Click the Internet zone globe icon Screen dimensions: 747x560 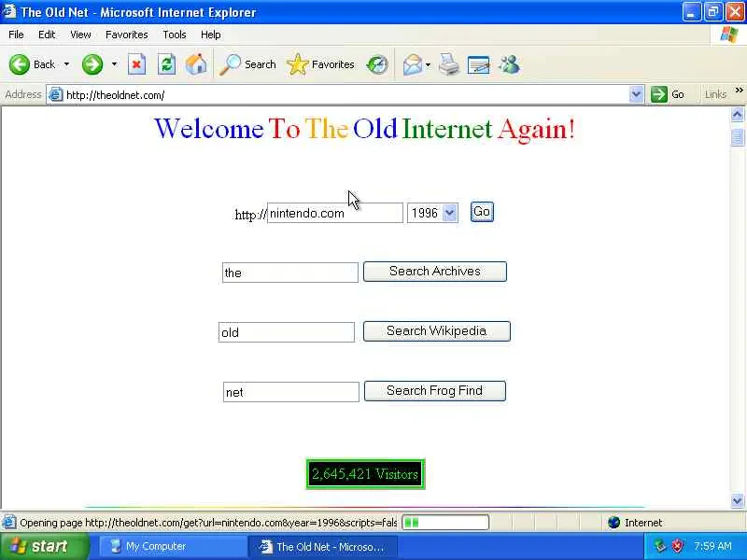click(614, 523)
